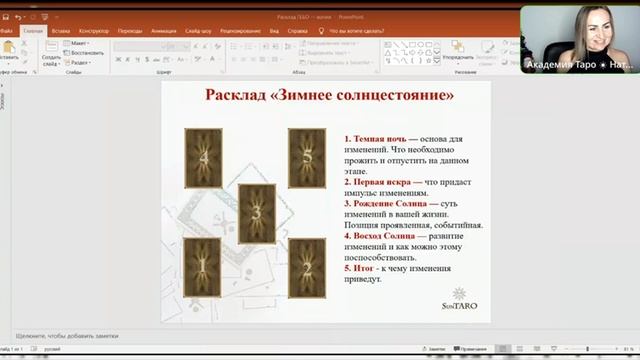This screenshot has height=360, width=640.
Task: Switch to Reading view icon
Action: [537, 349]
